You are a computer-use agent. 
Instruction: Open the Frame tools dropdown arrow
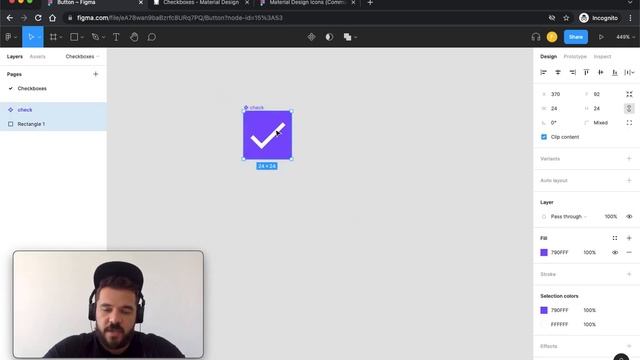coord(61,38)
